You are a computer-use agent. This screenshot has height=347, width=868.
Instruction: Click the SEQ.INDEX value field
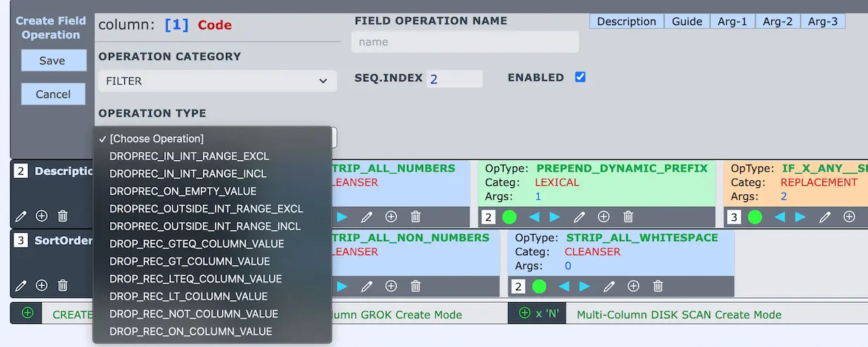click(x=455, y=79)
